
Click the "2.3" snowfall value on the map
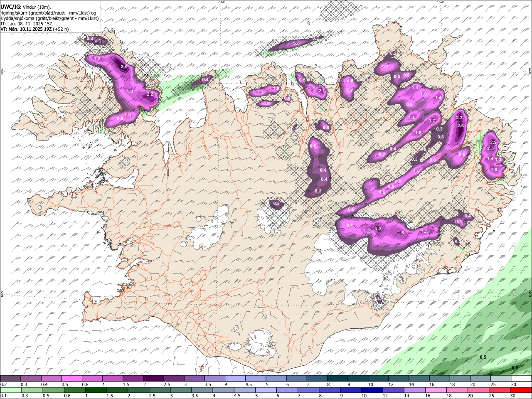[459, 118]
